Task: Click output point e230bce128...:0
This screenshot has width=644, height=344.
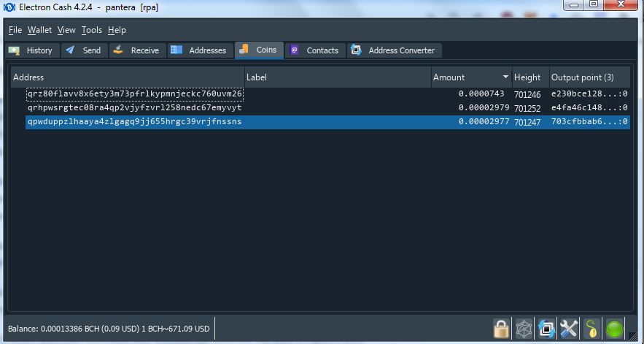Action: pyautogui.click(x=589, y=93)
